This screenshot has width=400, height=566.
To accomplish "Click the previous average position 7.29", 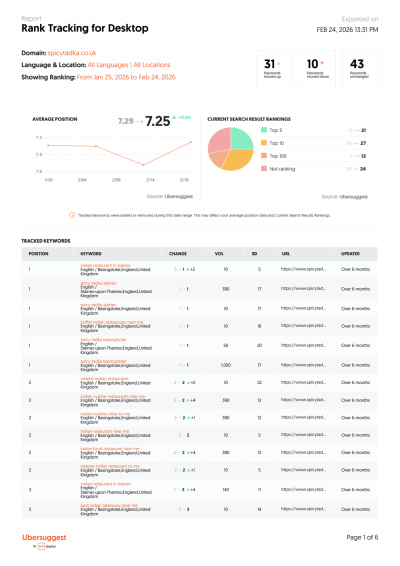I will [x=126, y=121].
